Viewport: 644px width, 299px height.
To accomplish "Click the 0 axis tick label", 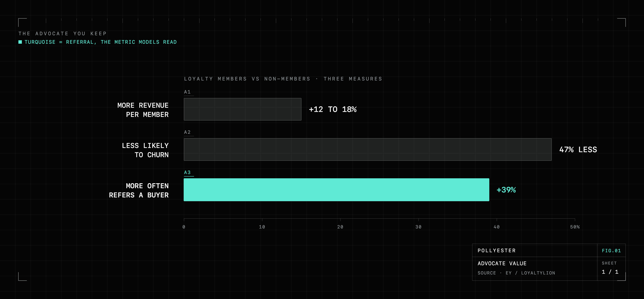I will (184, 227).
